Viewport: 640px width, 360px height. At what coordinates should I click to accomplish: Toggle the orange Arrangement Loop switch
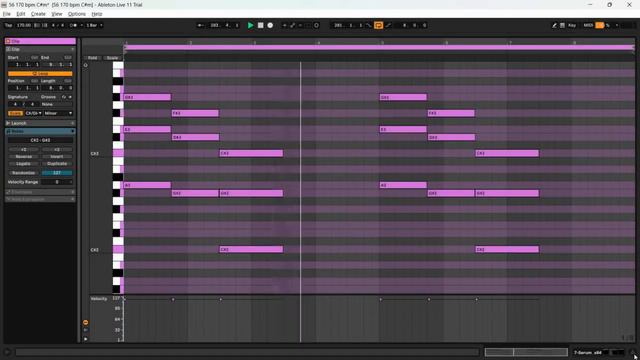click(x=378, y=25)
